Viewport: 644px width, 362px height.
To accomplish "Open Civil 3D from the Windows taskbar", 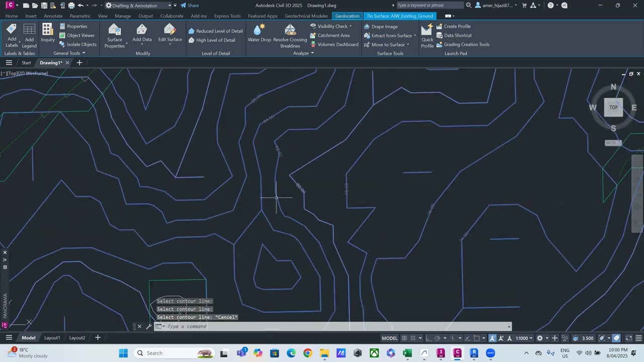I will 457,353.
